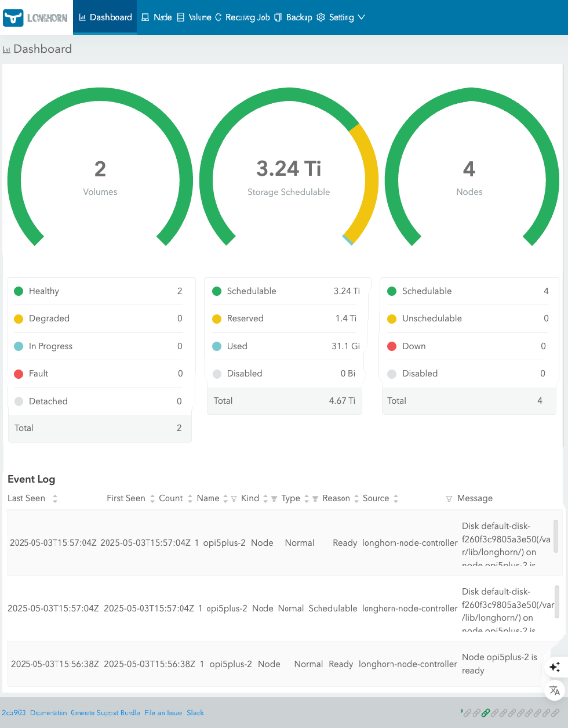Sort events by Reason column
The width and height of the screenshot is (568, 728).
[356, 498]
